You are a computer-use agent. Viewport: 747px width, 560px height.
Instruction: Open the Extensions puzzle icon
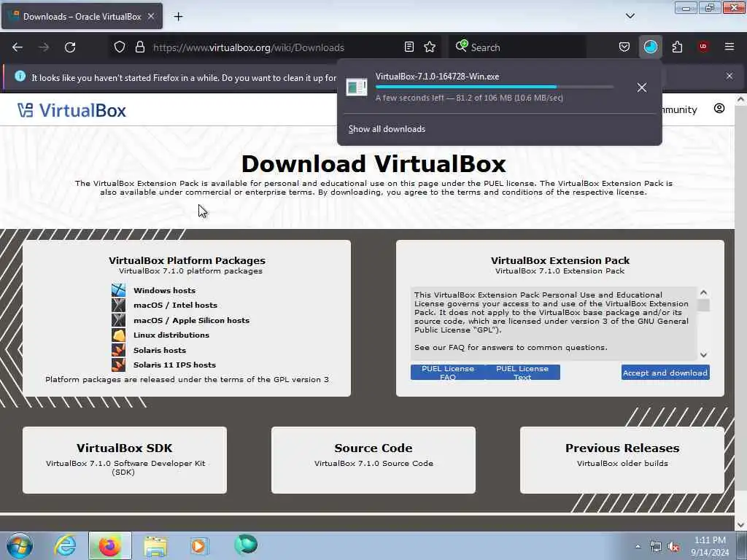tap(677, 47)
